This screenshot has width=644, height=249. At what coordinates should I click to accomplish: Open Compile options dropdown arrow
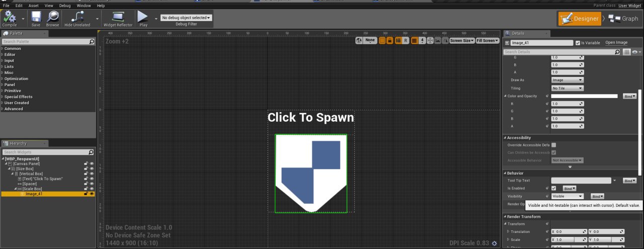point(23,18)
